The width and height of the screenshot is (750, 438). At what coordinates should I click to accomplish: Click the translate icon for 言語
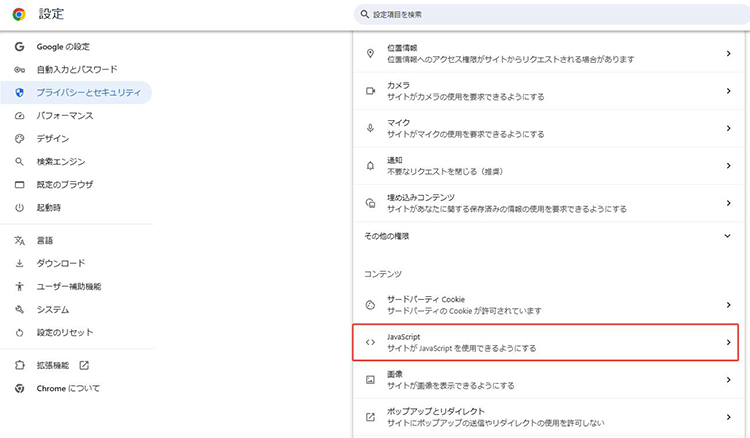click(x=19, y=241)
